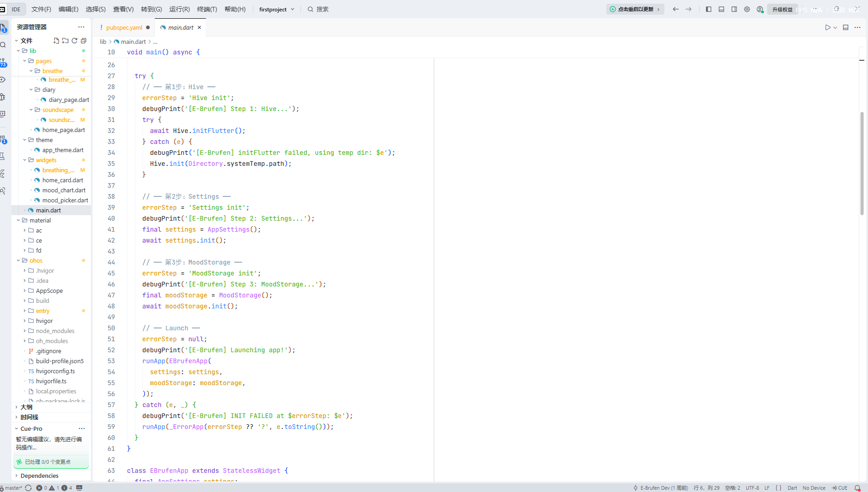Open the Run and Debug bug icon
The image size is (868, 492).
coord(3,97)
